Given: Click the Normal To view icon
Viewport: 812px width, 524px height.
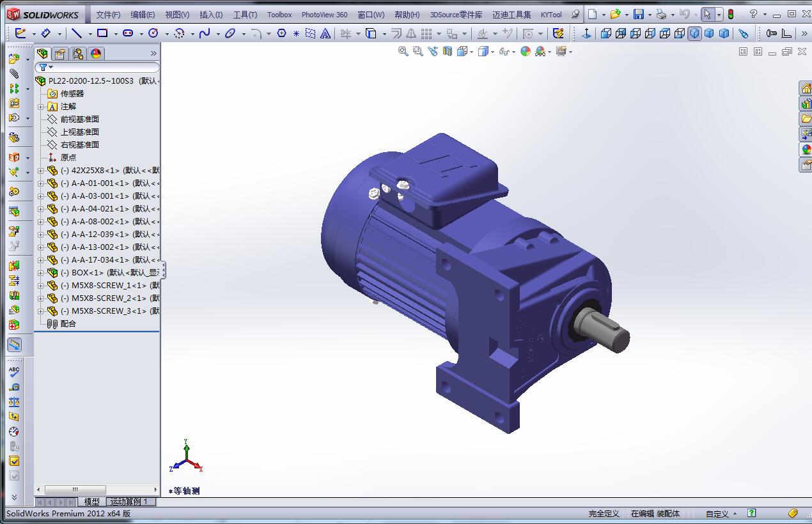Looking at the screenshot, I should tap(586, 33).
